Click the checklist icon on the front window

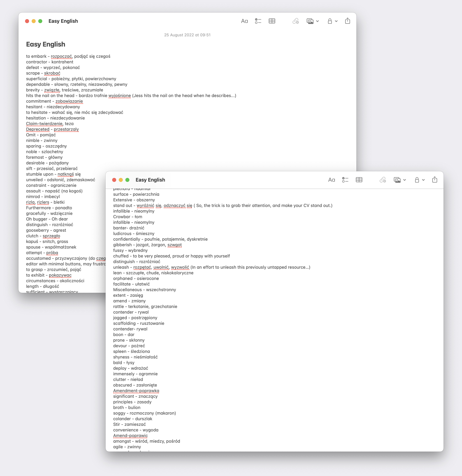(x=346, y=180)
